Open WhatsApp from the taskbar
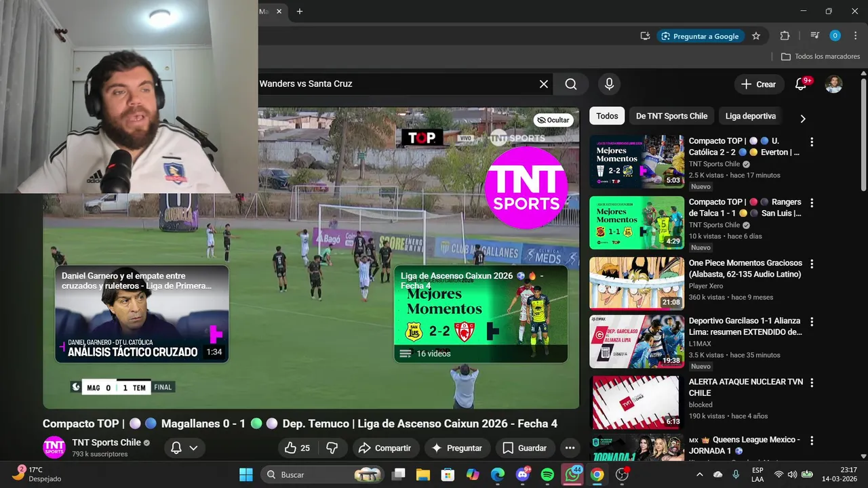 [572, 474]
